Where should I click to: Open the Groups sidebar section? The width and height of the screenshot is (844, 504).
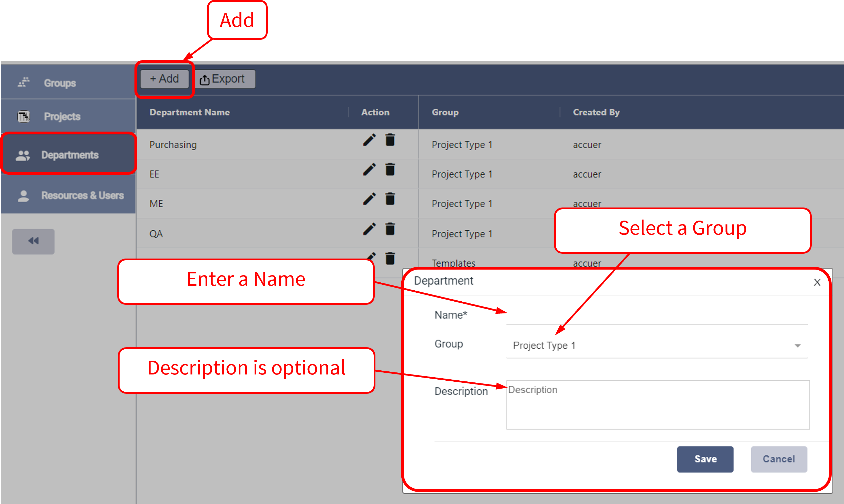(x=60, y=83)
